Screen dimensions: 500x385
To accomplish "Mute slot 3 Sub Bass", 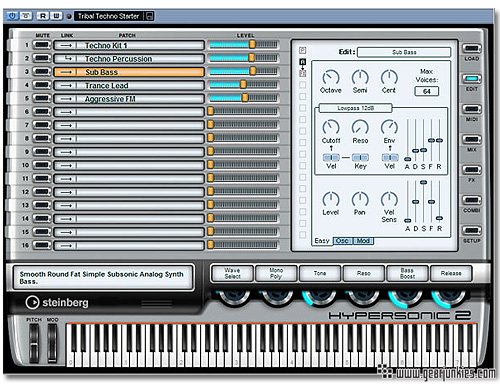I will coord(42,72).
